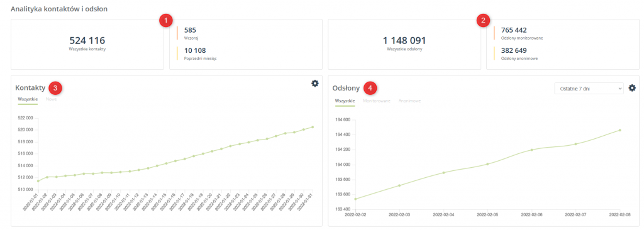
Task: Select Wszystkie tab under Odsłony
Action: [345, 101]
